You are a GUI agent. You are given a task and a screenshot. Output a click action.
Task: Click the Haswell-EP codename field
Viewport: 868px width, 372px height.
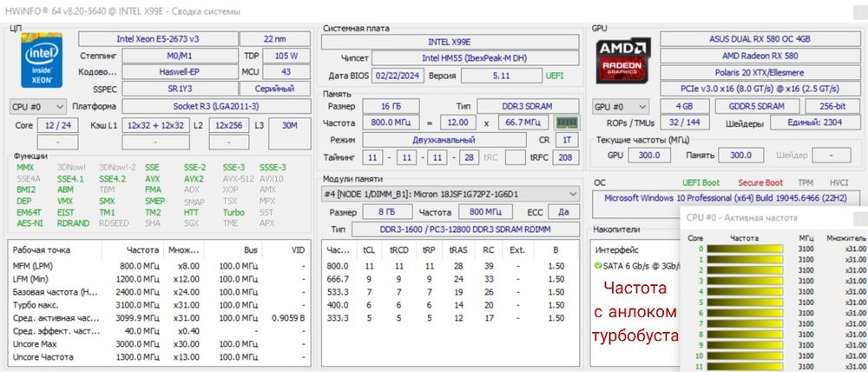click(x=180, y=72)
